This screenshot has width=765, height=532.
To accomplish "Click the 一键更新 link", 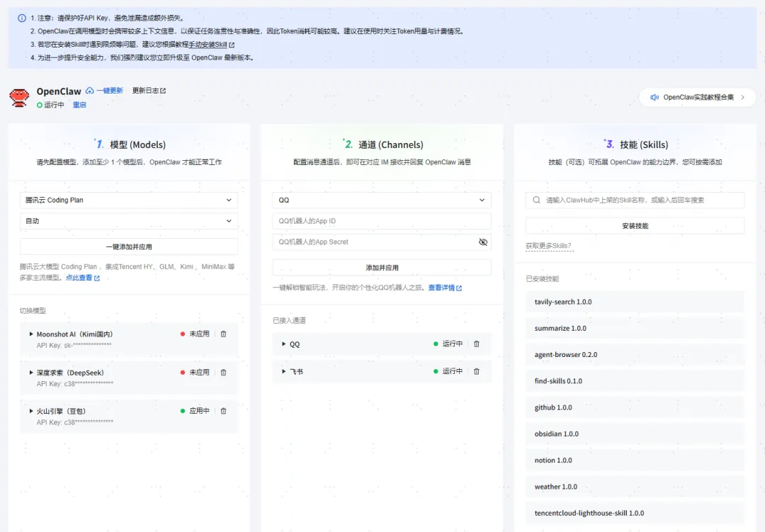I will pyautogui.click(x=109, y=91).
